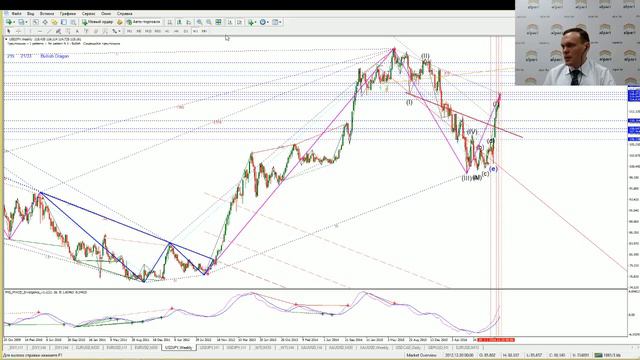Show the Market Watch panel icon
Screen dimensions: 640x360
click(36, 22)
